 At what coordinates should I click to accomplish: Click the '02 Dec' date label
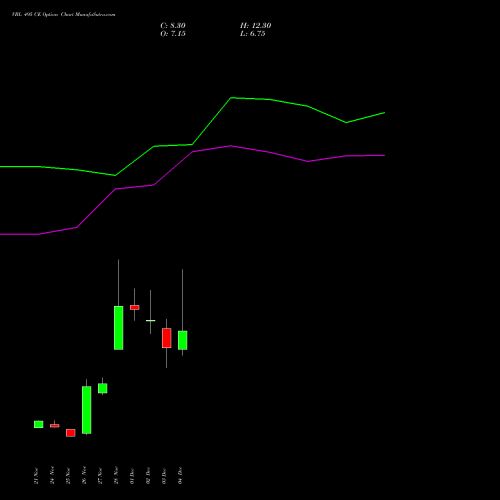click(148, 476)
